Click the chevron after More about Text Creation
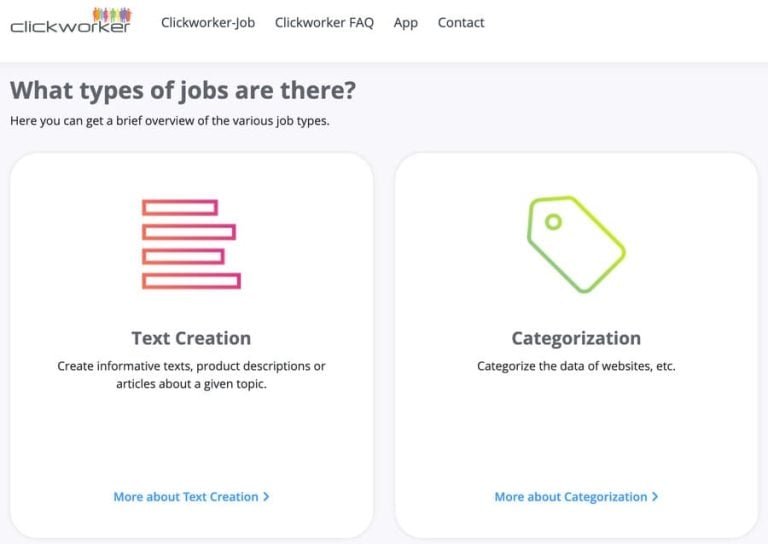The image size is (768, 544). 266,497
